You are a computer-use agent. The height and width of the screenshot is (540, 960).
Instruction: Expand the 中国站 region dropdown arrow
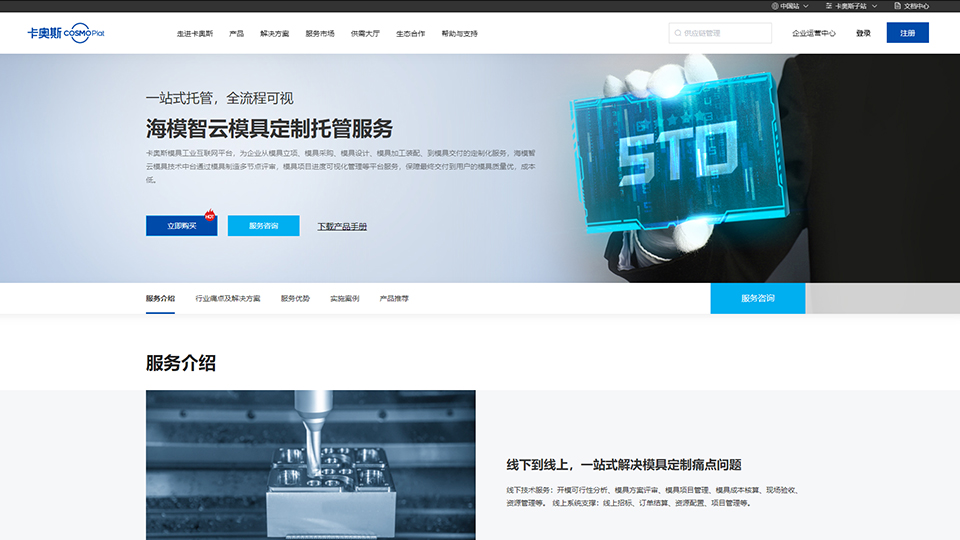[x=806, y=6]
